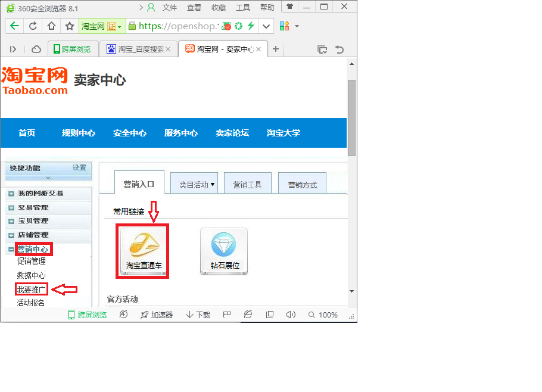Viewport: 542px width, 392px height.
Task: Click 设置 beside 快捷功能
Action: (x=79, y=167)
